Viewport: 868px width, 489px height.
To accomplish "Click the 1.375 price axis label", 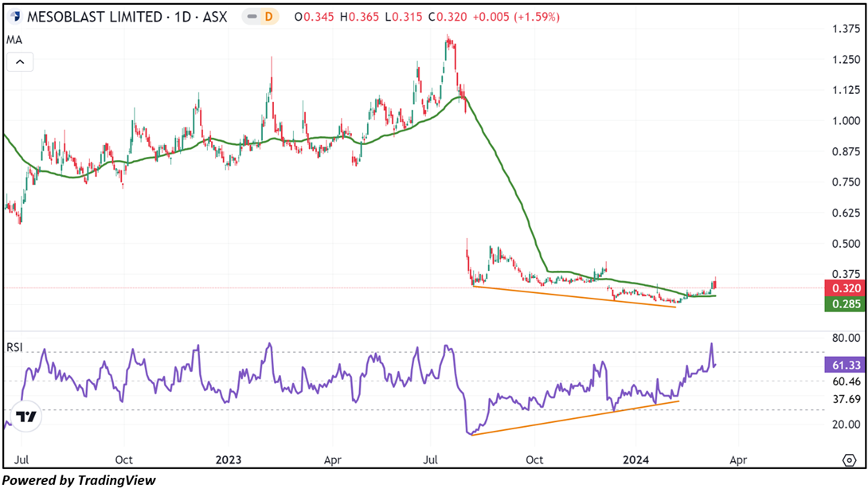I will [846, 29].
